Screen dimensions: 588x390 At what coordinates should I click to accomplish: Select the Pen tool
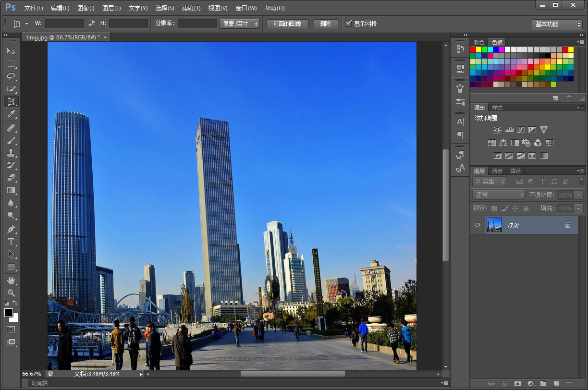11,229
